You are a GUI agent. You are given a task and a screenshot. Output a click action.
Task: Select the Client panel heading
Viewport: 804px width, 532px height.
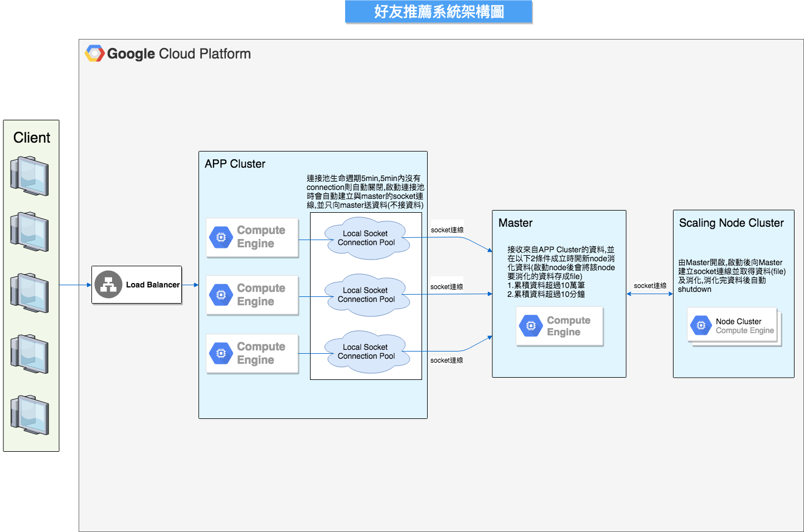32,138
